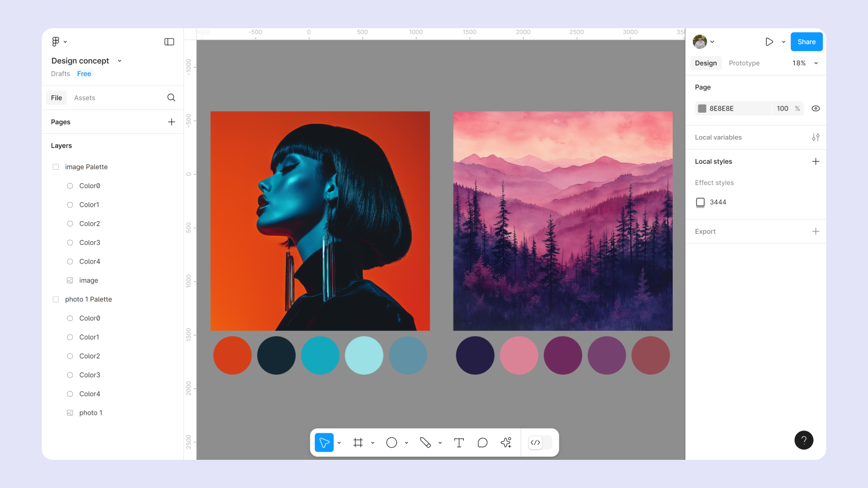
Task: Select the Pen tool
Action: 426,442
